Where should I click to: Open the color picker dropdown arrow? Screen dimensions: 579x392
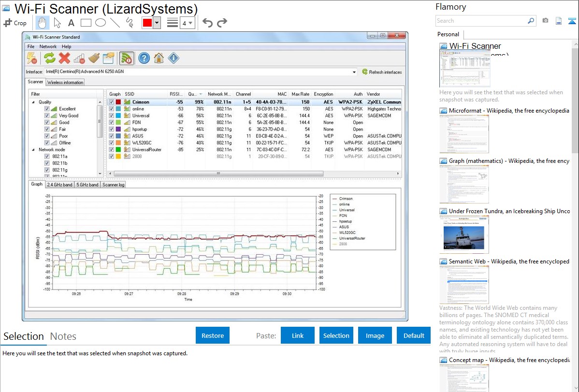pyautogui.click(x=157, y=23)
